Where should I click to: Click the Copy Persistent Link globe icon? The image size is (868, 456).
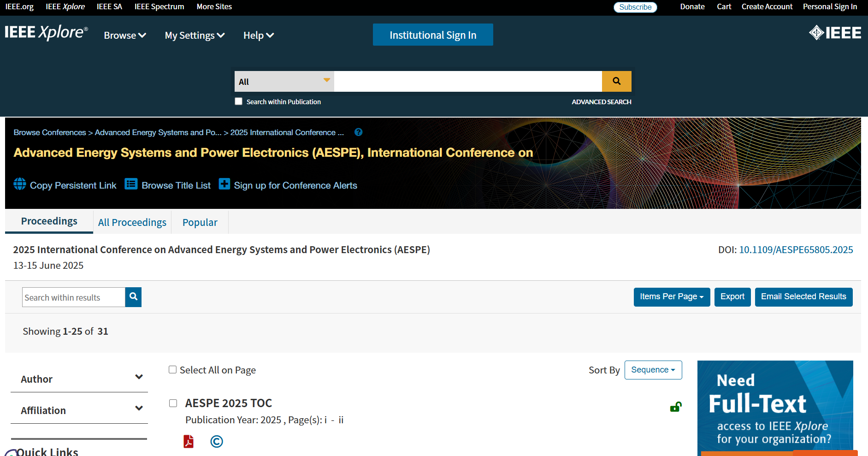(20, 184)
